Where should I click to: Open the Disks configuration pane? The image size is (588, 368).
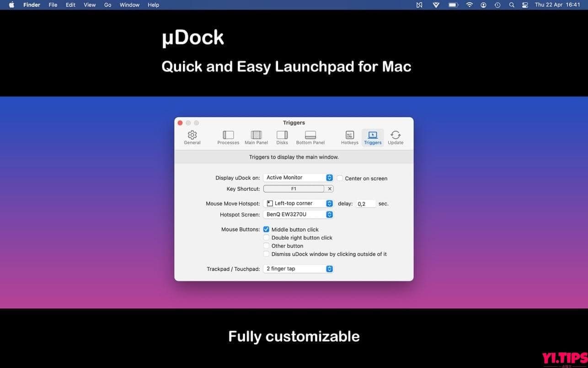click(282, 136)
